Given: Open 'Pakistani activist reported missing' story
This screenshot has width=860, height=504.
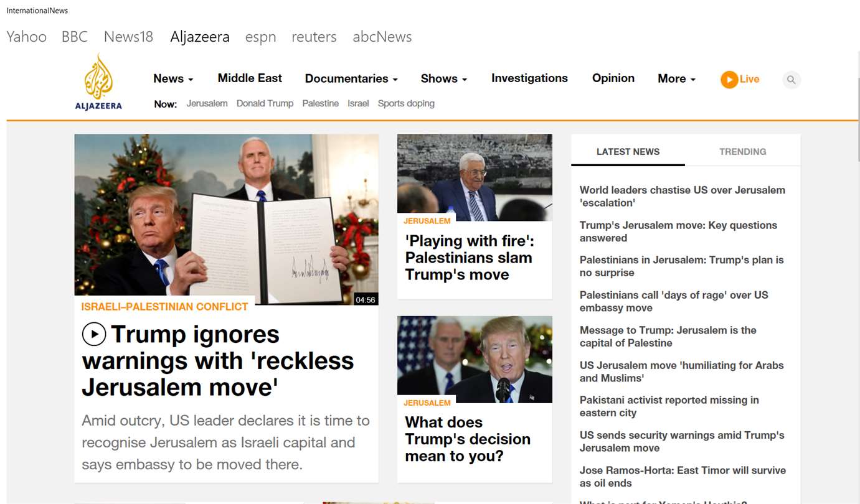Looking at the screenshot, I should tap(669, 406).
